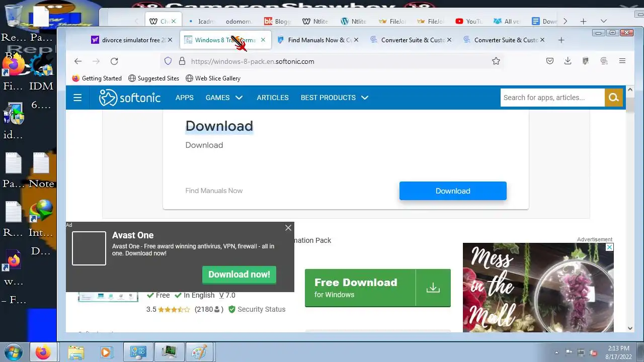The width and height of the screenshot is (644, 362).
Task: Click the Mess in the Mall ad image
Action: 538,288
